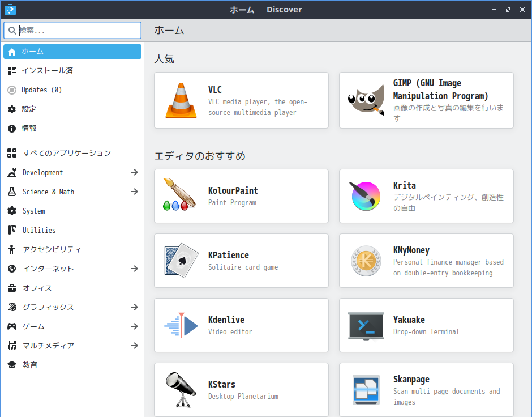Viewport: 532px width, 417px height.
Task: Expand the Science & Math category arrow
Action: [x=134, y=192]
